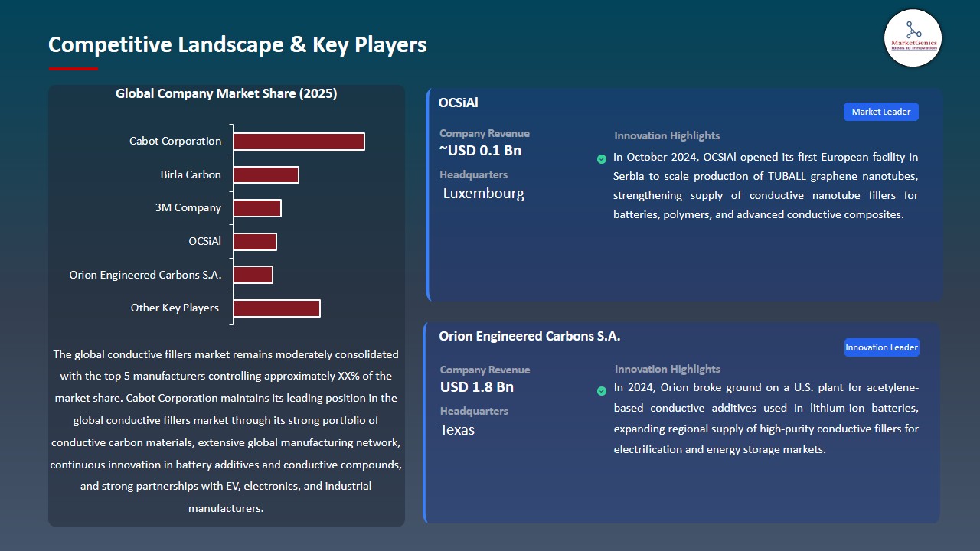980x551 pixels.
Task: Select the 3M Company bar
Action: pos(257,208)
